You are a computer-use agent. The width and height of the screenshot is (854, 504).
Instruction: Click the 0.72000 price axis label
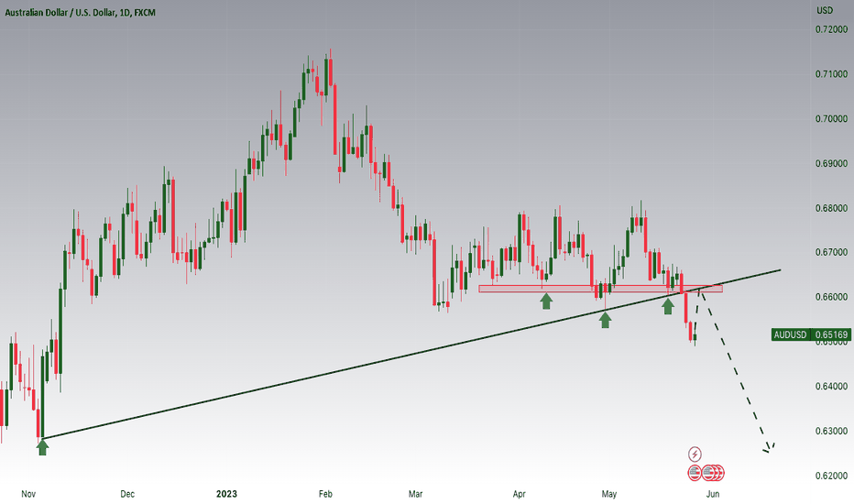831,29
